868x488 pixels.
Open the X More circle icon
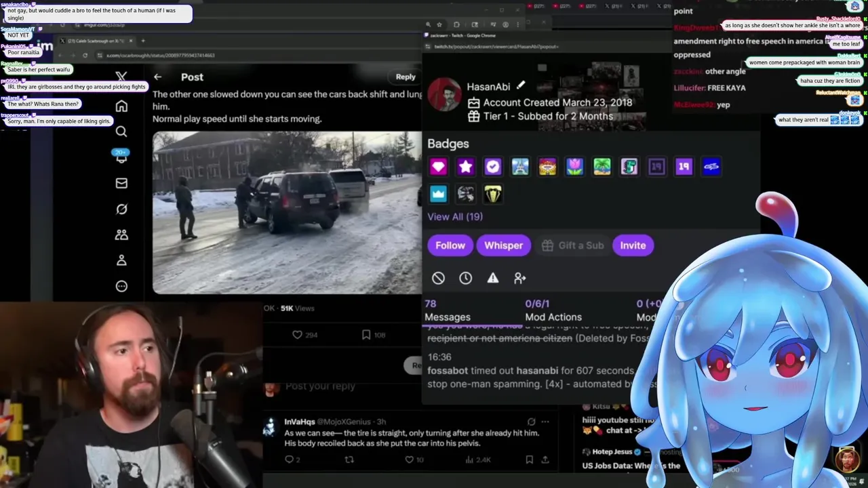point(121,286)
